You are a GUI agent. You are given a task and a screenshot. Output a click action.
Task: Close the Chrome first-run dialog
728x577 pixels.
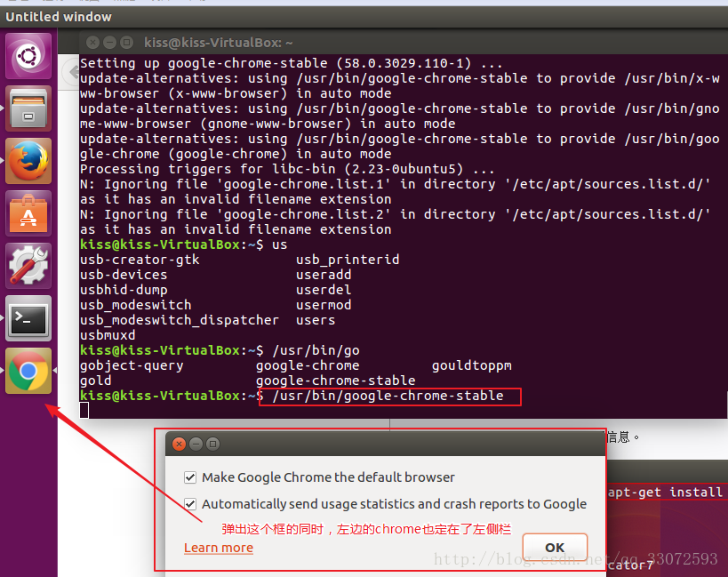[x=179, y=444]
